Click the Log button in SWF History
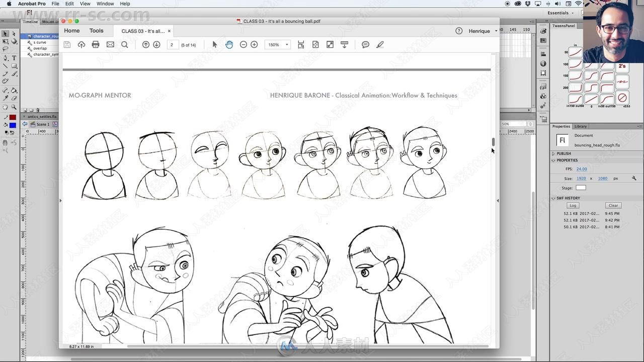Viewport: 644px width, 362px height. tap(573, 205)
